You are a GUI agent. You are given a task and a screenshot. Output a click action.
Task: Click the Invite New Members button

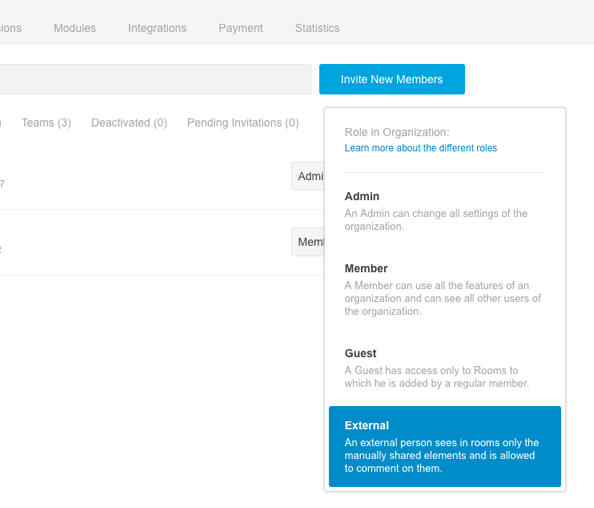tap(392, 79)
